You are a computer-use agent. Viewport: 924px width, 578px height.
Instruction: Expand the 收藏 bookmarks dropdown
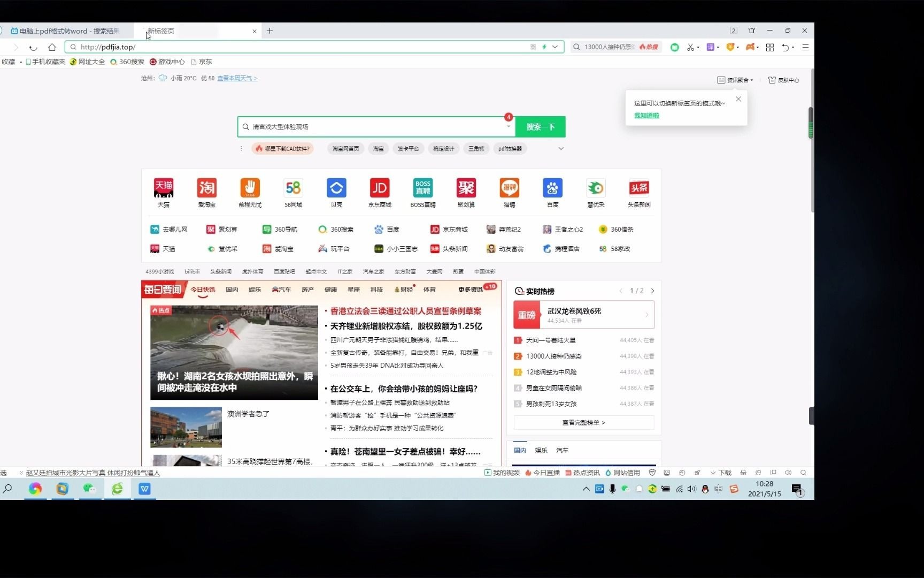(21, 62)
